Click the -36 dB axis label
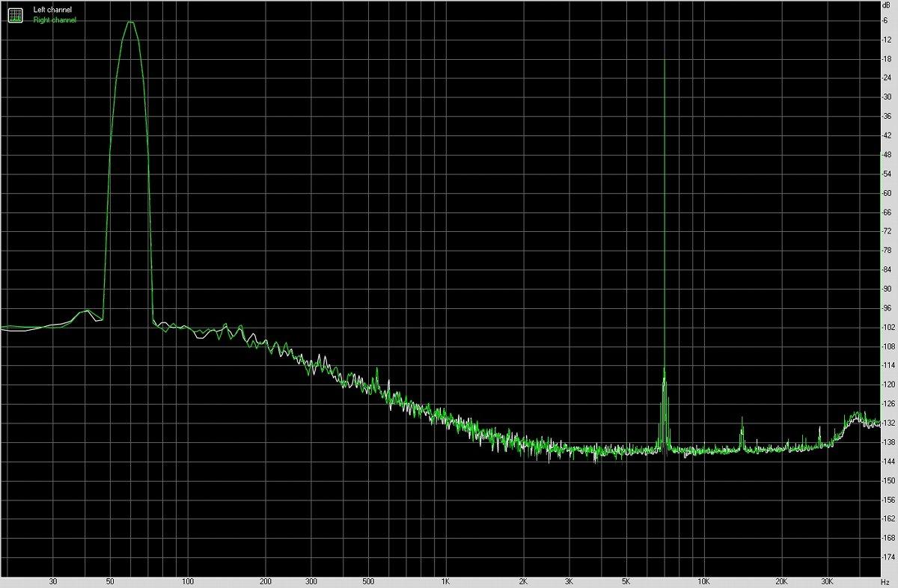 887,116
